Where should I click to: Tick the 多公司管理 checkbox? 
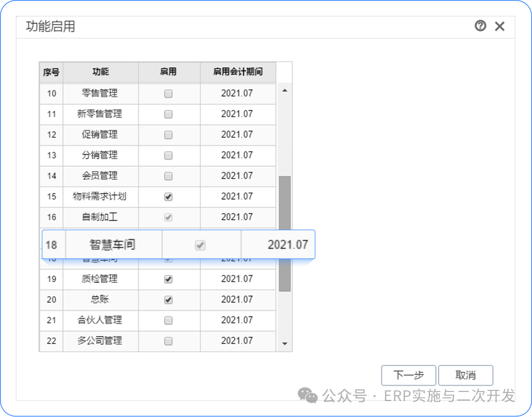coord(169,341)
